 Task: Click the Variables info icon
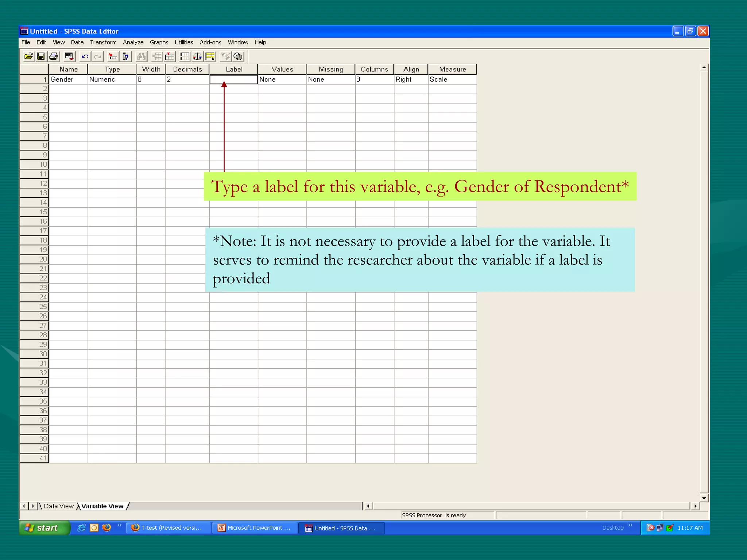click(125, 57)
